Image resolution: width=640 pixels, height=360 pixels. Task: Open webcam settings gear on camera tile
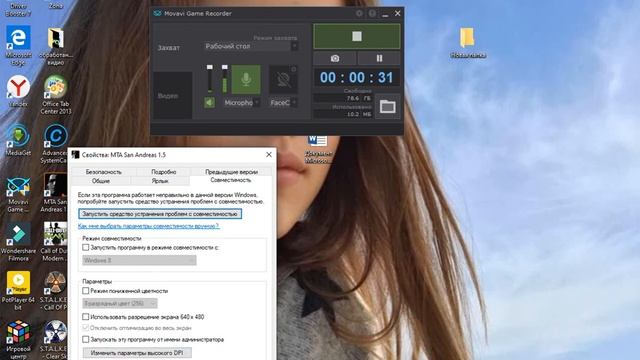pyautogui.click(x=293, y=69)
